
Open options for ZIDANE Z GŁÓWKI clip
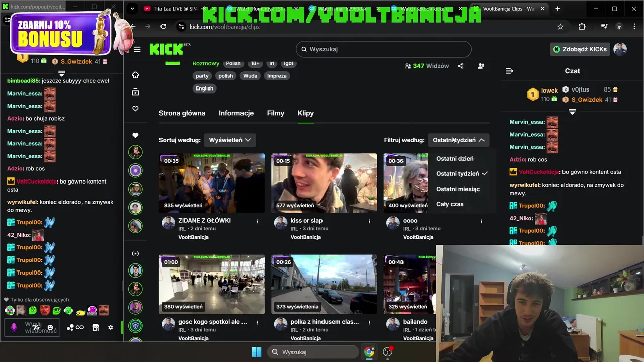(x=257, y=221)
